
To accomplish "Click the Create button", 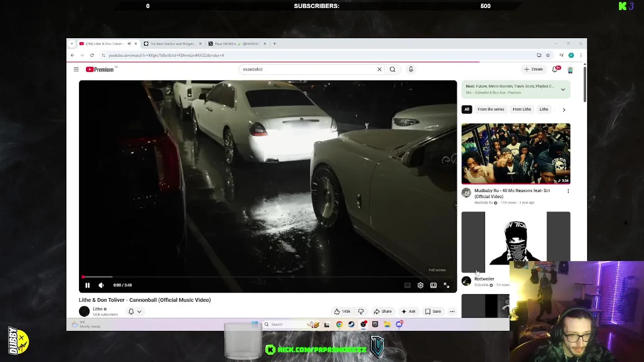I will (533, 69).
